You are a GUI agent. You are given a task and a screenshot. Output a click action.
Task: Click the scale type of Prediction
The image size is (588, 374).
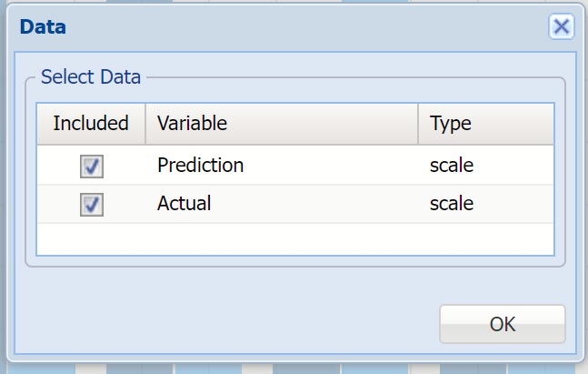452,166
